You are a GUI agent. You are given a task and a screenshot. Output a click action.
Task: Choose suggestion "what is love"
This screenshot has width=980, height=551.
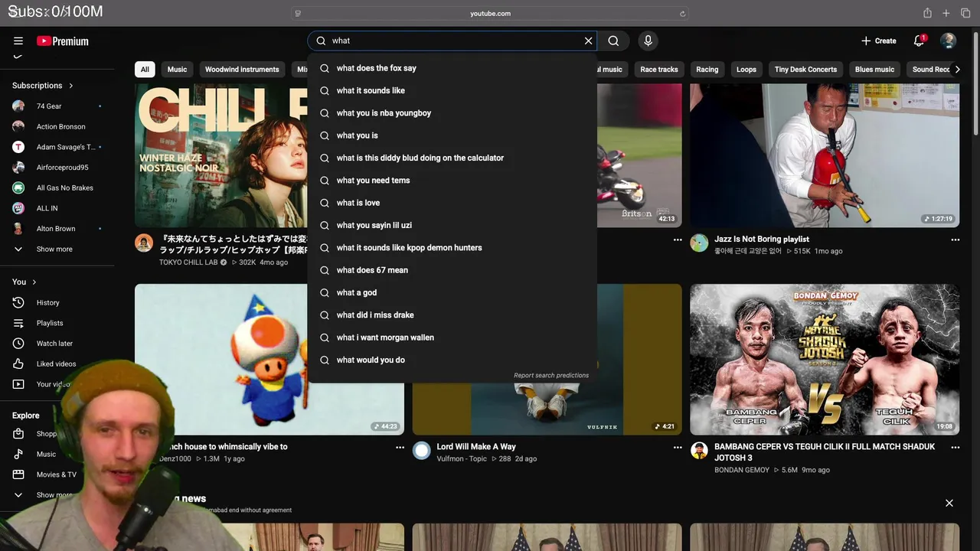(x=452, y=203)
